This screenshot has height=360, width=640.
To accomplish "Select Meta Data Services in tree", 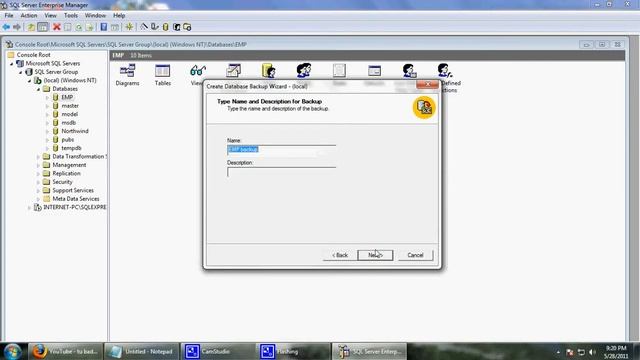I will pos(76,199).
